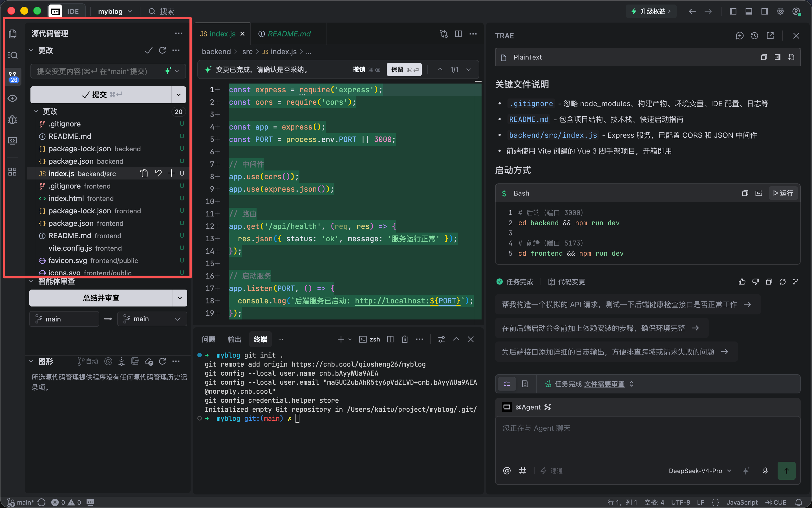Switch to the 问题 panel tab
Viewport: 812px width, 508px height.
(208, 339)
